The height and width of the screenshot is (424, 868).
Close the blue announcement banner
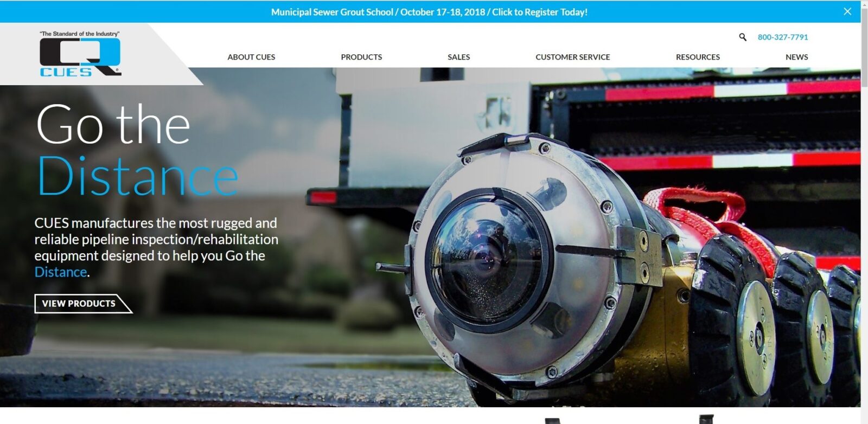click(847, 11)
